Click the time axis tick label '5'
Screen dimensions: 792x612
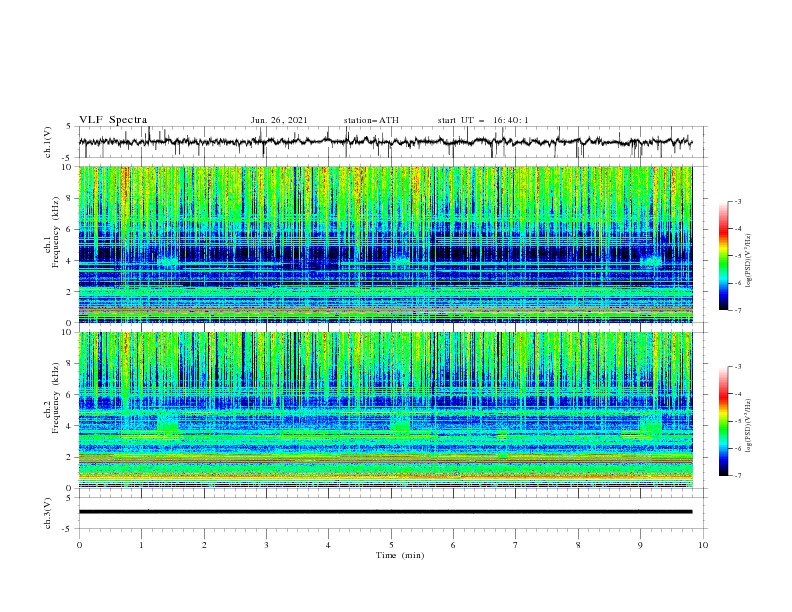point(391,545)
